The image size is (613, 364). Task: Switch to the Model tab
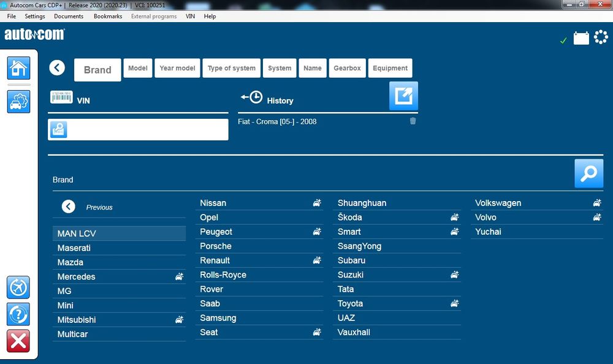point(138,68)
